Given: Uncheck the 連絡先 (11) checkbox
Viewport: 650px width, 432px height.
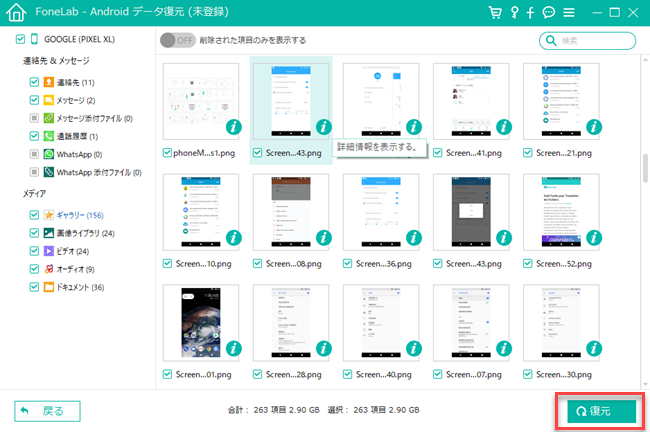Looking at the screenshot, I should click(x=34, y=82).
